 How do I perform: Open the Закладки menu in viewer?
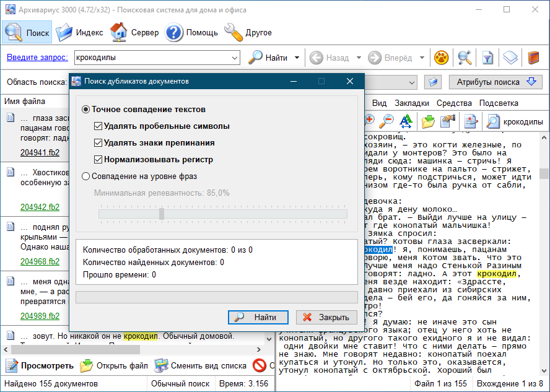[x=411, y=103]
